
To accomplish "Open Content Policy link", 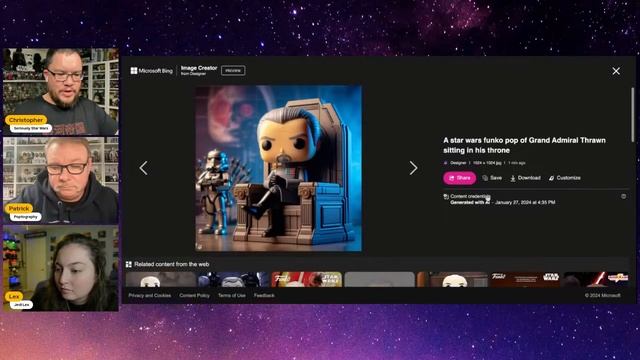I will [x=194, y=296].
